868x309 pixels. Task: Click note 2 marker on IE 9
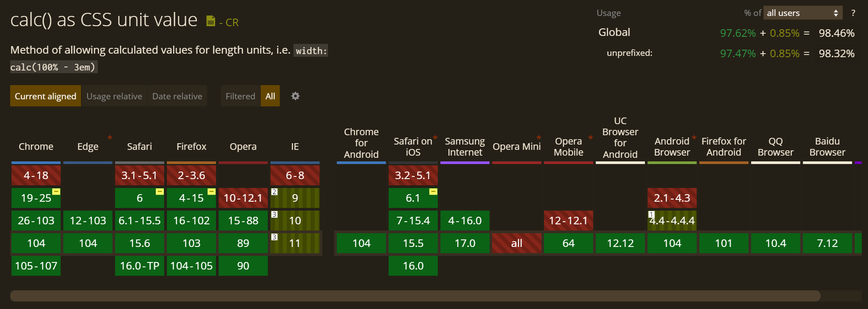[274, 192]
